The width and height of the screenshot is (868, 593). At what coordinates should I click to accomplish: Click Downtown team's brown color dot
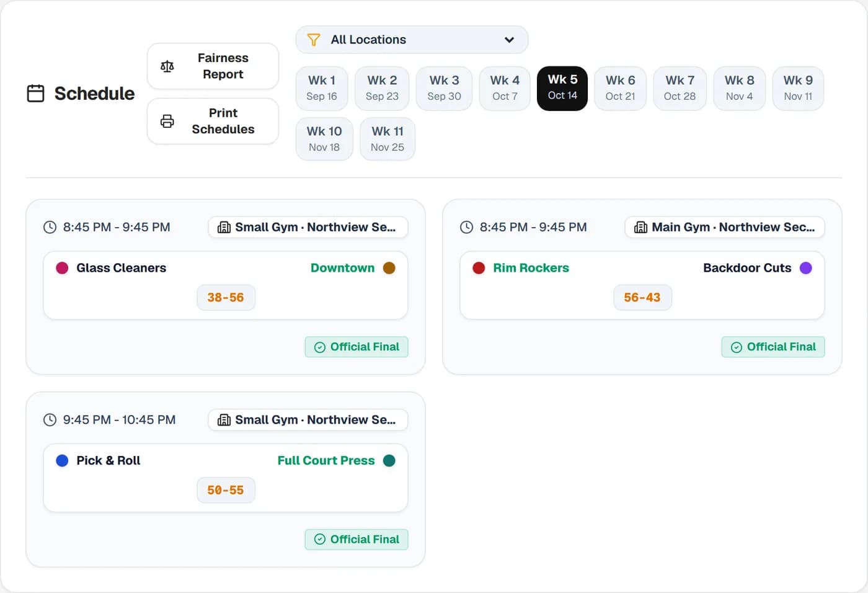[x=389, y=268]
